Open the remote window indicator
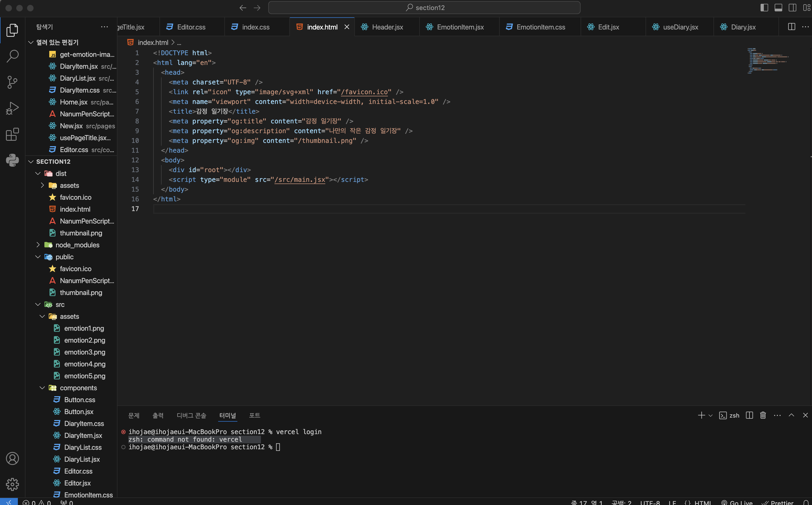 tap(9, 502)
